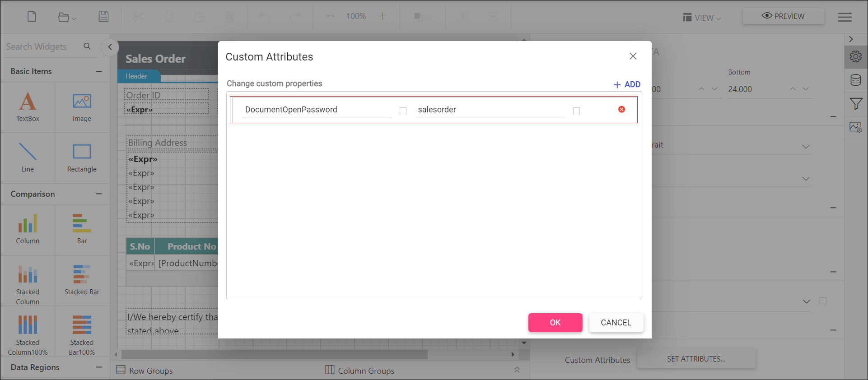The width and height of the screenshot is (868, 380).
Task: Toggle the checkbox in the properties panel
Action: coord(823,301)
